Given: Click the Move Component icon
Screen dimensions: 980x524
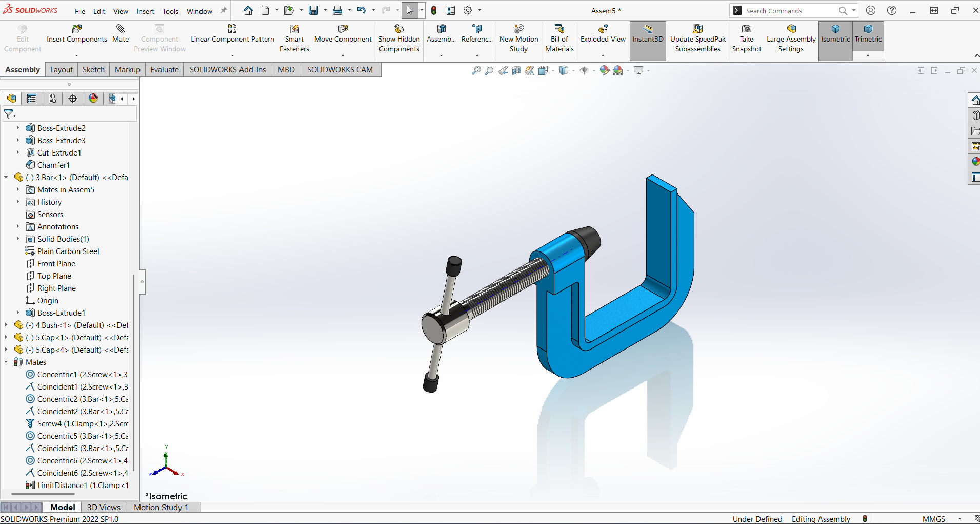Looking at the screenshot, I should click(343, 29).
